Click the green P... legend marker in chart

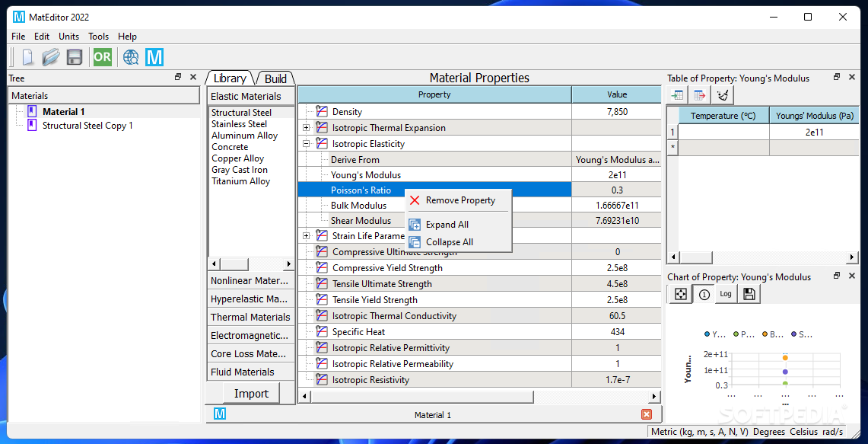pos(735,334)
